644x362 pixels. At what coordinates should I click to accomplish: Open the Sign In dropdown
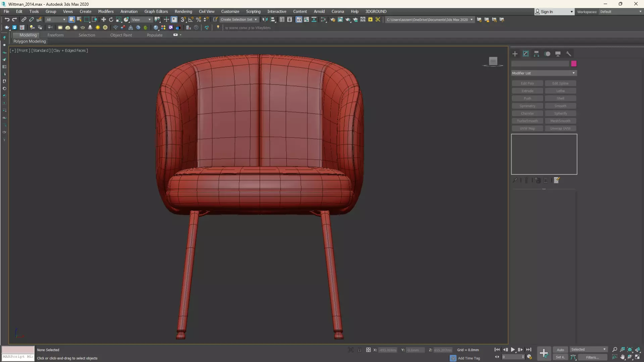[x=554, y=12]
